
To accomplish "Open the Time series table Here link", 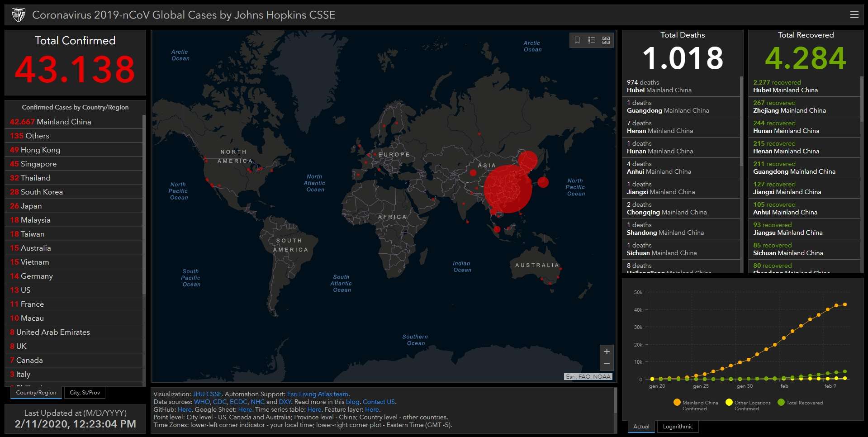I will [314, 409].
